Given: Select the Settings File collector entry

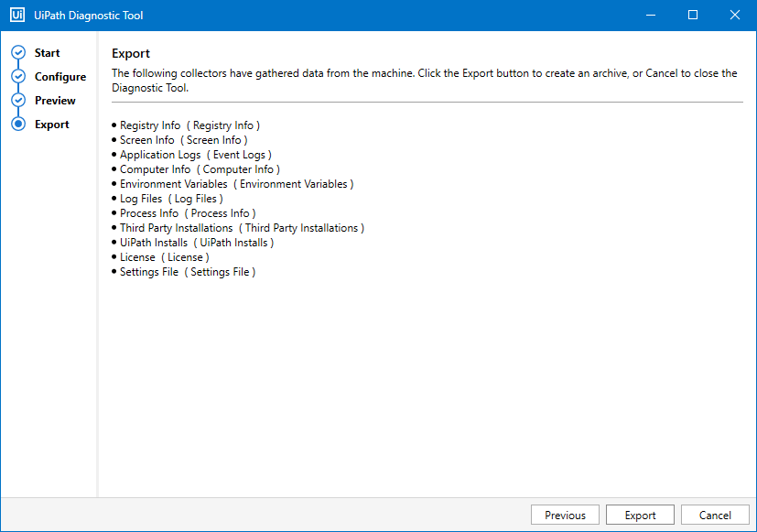Looking at the screenshot, I should pos(187,272).
